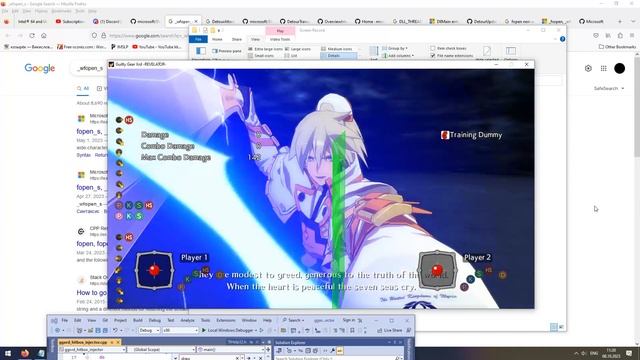Screen dimensions: 640x360
Task: Open Analyze menu in Visual Studio
Action: click(187, 320)
